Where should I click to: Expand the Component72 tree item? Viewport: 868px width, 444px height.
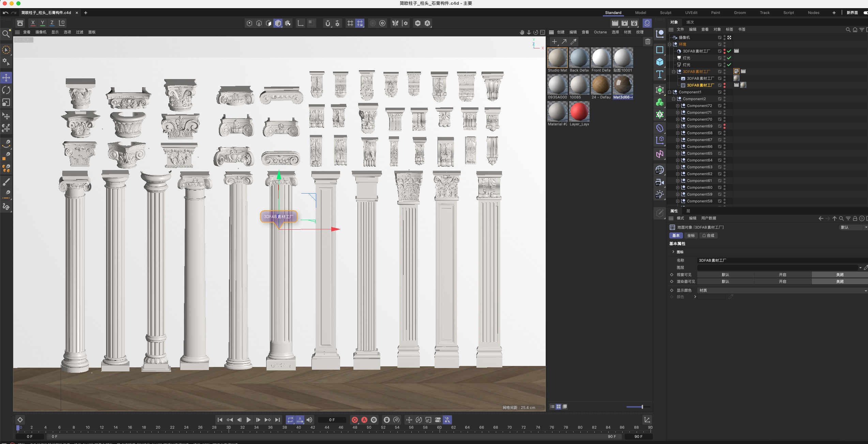coord(677,106)
